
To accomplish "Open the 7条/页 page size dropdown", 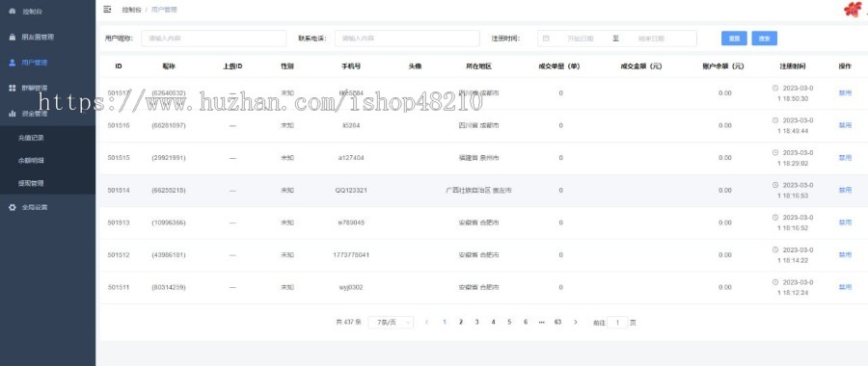I will click(x=391, y=322).
